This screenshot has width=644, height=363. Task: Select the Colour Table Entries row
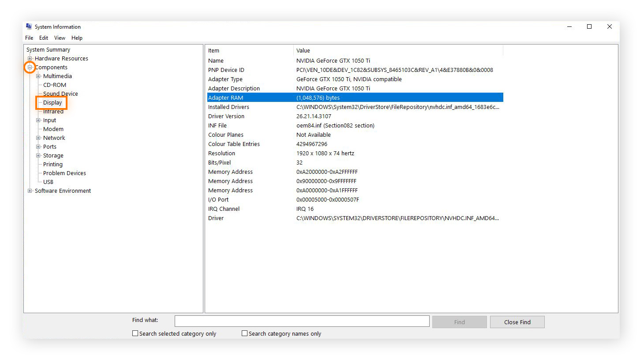(x=355, y=144)
